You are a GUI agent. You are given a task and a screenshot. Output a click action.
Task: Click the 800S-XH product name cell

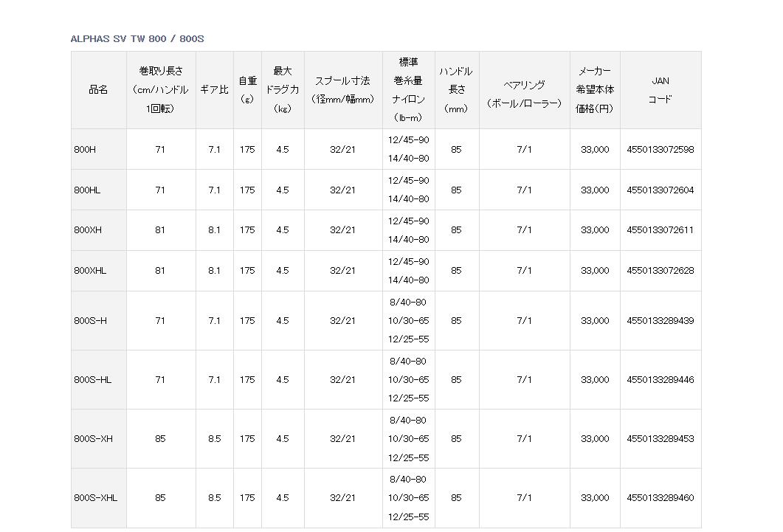93,439
